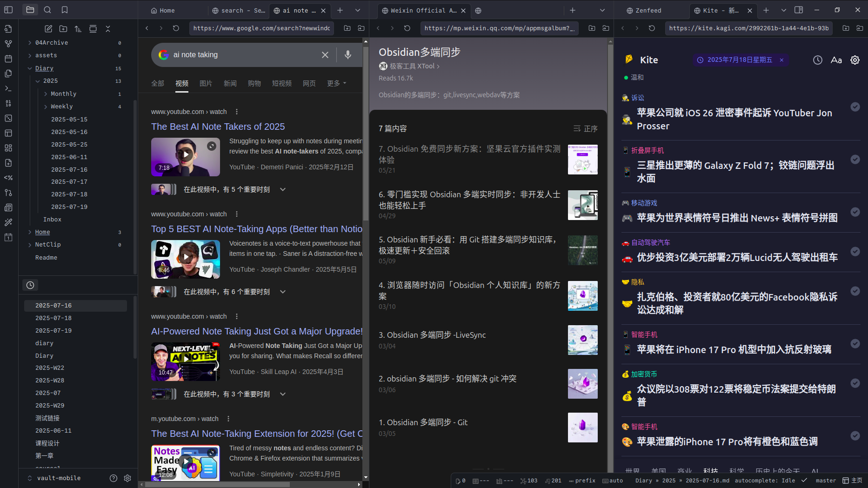
Task: Click the Aa font size icon in Kite
Action: tap(836, 60)
